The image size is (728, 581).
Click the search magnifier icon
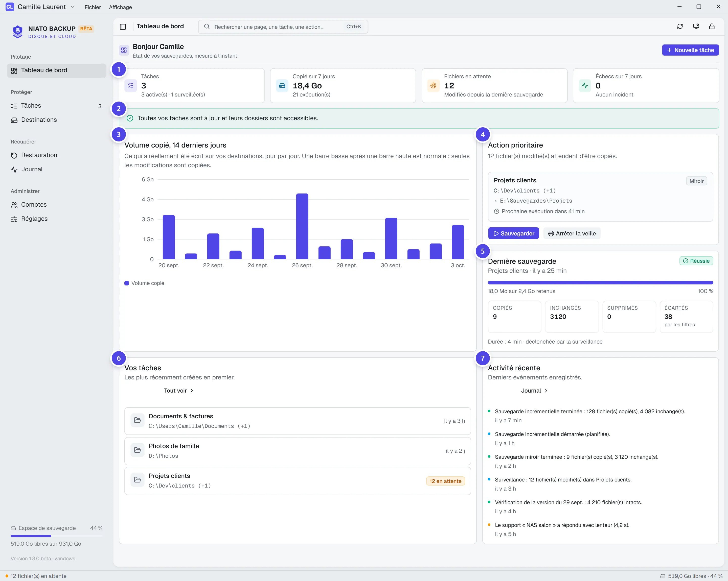pos(207,27)
